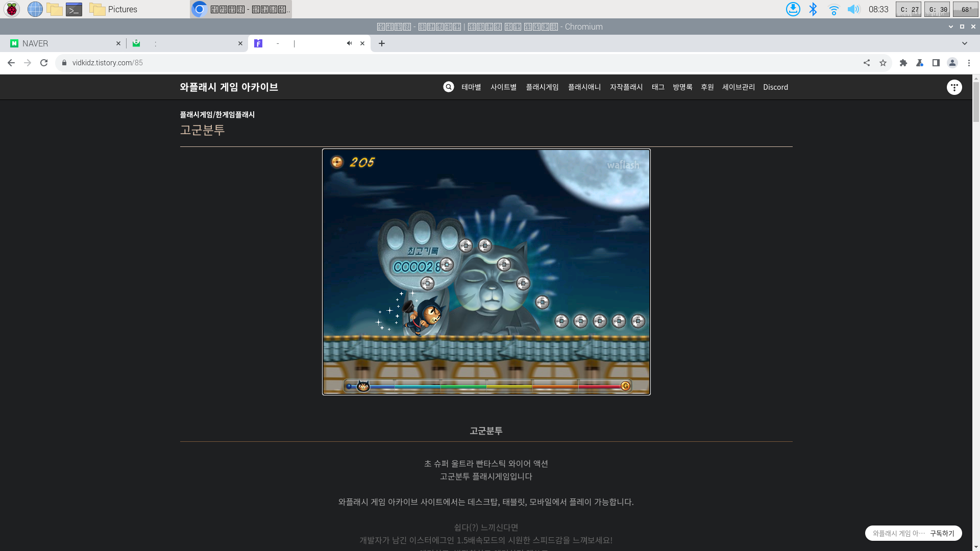Open the 후원 menu item
Image resolution: width=980 pixels, height=551 pixels.
(x=707, y=87)
